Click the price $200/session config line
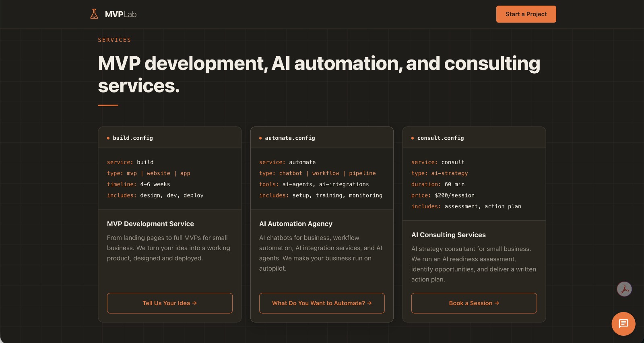The width and height of the screenshot is (644, 343). [x=443, y=195]
